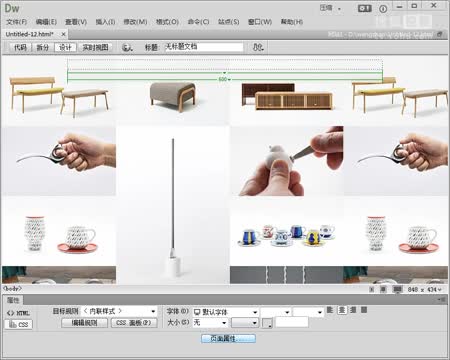This screenshot has width=450, height=360.
Task: Click the 页面属性 page properties button
Action: click(228, 339)
